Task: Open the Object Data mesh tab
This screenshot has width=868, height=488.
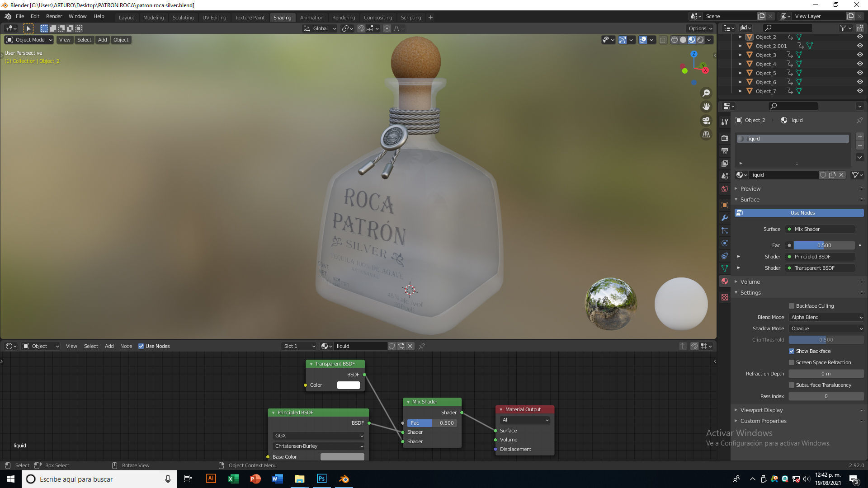Action: 725,268
